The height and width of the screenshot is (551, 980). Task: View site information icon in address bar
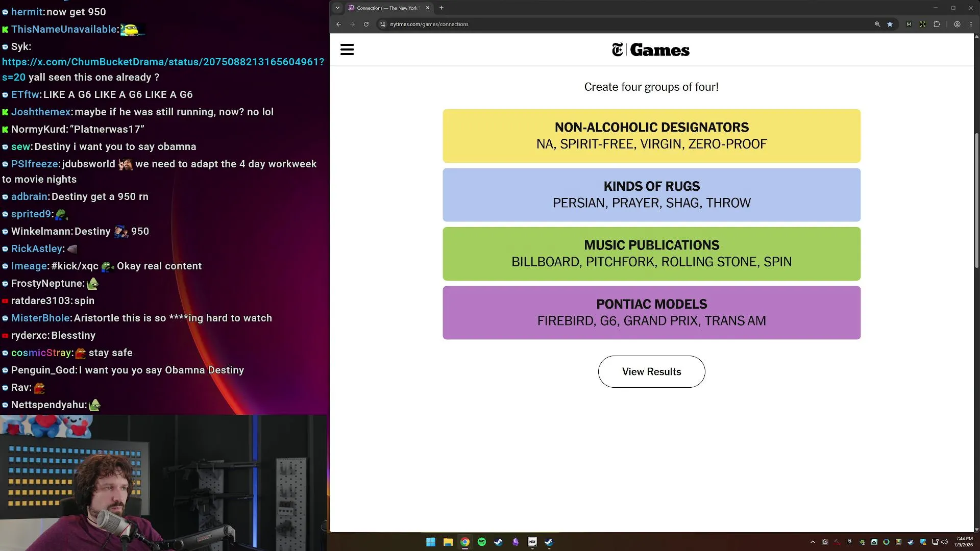pyautogui.click(x=383, y=24)
